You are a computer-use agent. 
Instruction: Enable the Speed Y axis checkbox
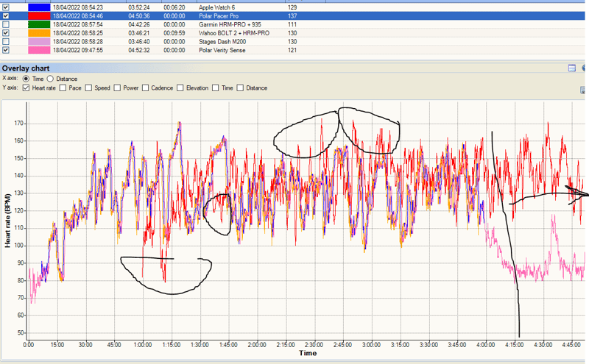click(88, 88)
